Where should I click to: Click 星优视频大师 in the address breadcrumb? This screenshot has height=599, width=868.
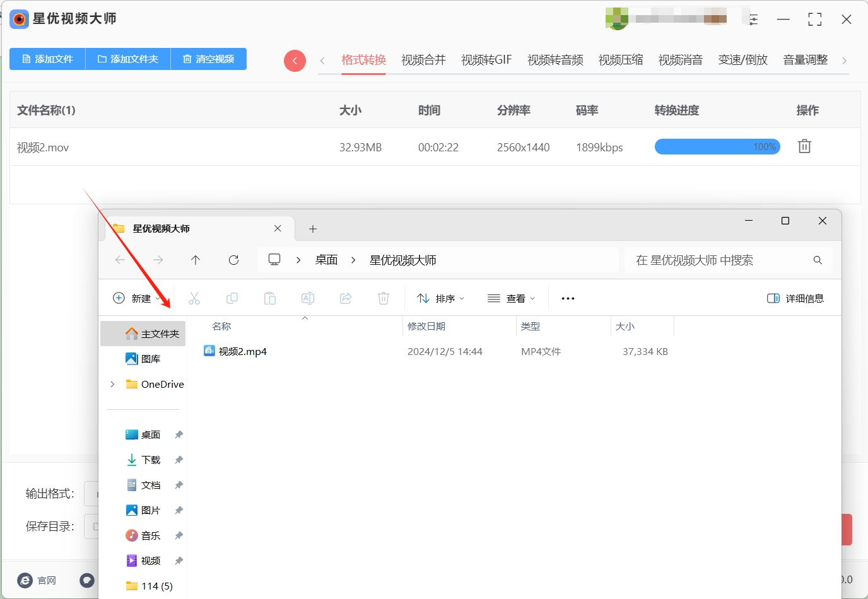coord(403,260)
